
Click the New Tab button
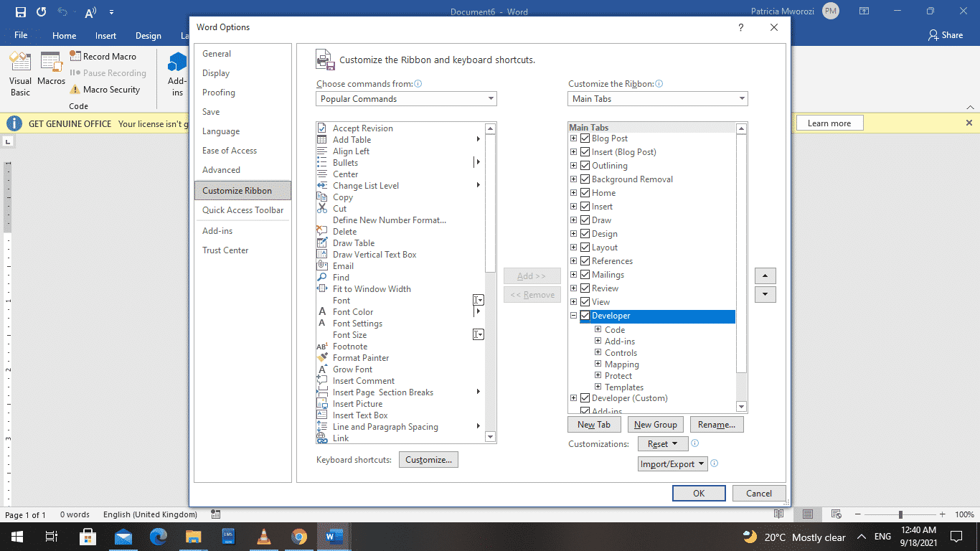point(594,424)
